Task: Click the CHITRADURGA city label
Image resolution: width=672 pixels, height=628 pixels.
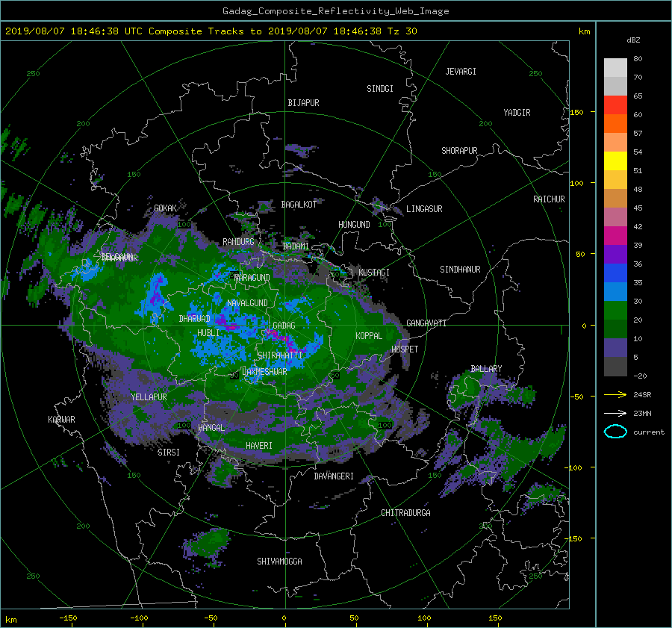Action: (x=405, y=513)
